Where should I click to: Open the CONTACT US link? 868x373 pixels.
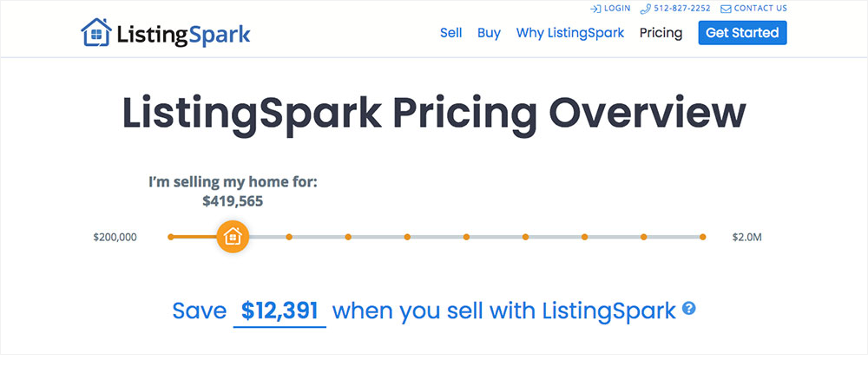[760, 9]
